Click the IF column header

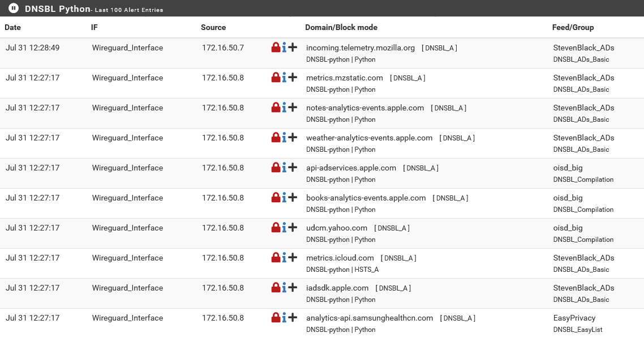click(x=95, y=28)
